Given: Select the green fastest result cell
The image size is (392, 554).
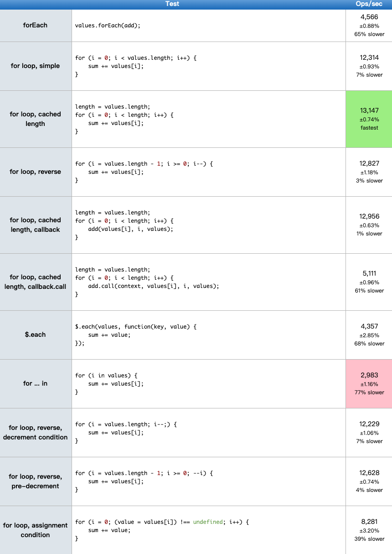Looking at the screenshot, I should [369, 119].
